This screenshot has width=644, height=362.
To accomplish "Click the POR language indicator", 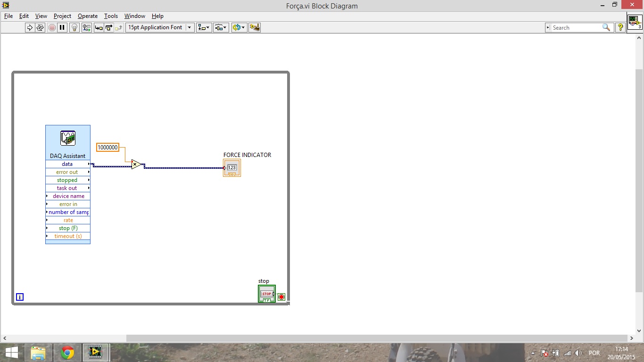I will click(x=594, y=353).
